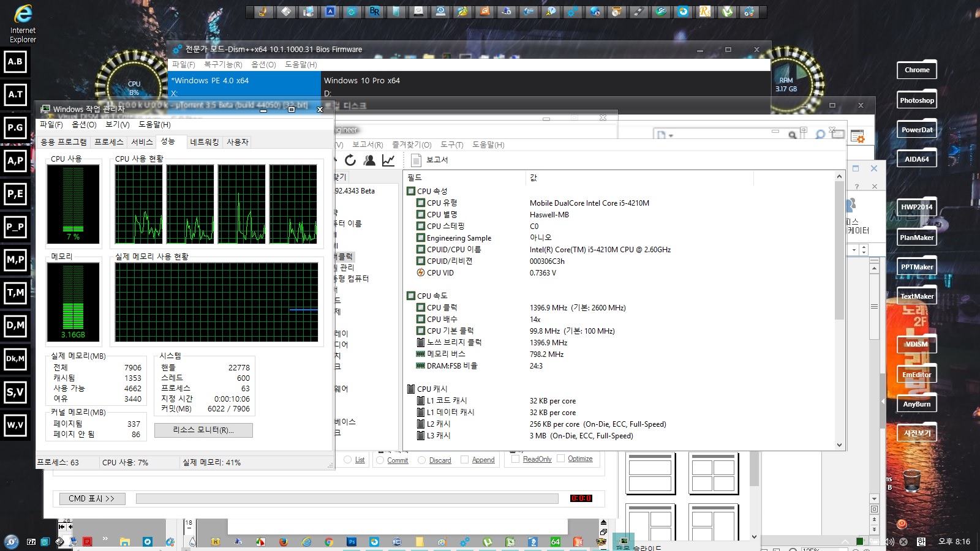Open the Recycle Bin on desktop
Viewport: 980px width, 551px height.
(912, 481)
